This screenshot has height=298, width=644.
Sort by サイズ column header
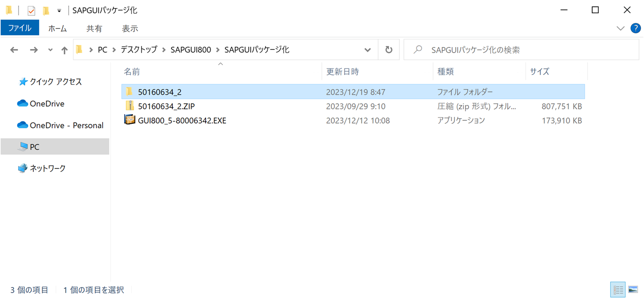556,72
